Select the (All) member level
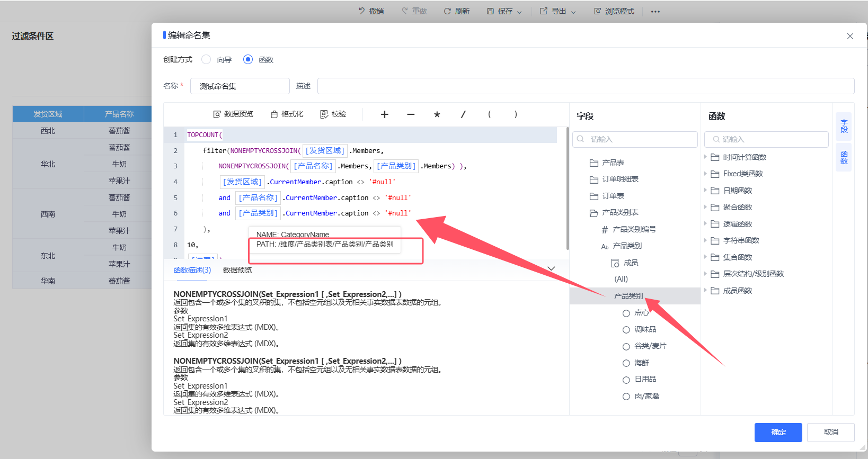The image size is (868, 459). (621, 279)
